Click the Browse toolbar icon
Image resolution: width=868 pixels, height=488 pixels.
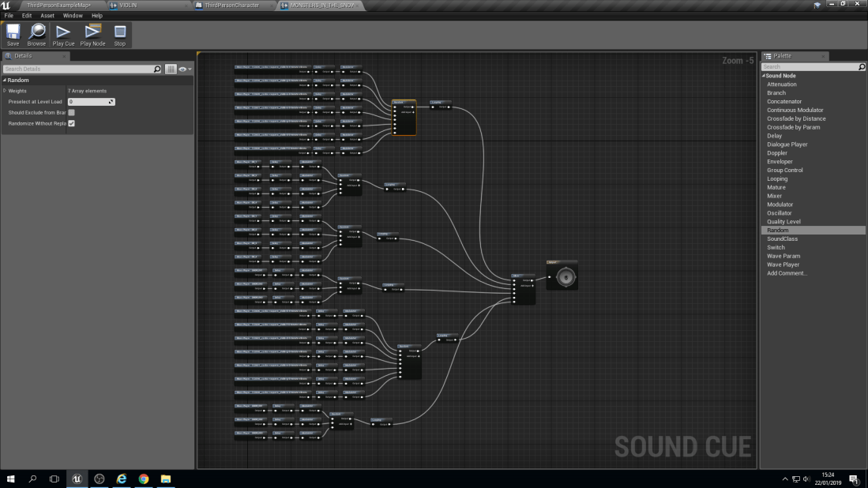36,35
